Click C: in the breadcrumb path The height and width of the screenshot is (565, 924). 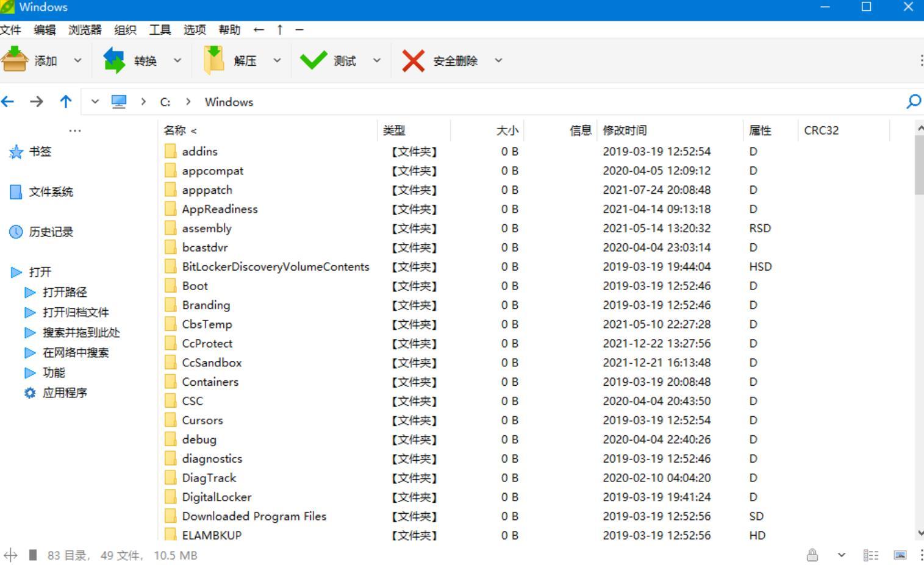165,102
